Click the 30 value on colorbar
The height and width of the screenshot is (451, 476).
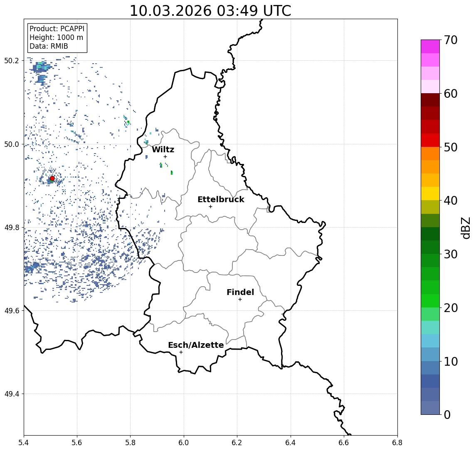(x=451, y=254)
